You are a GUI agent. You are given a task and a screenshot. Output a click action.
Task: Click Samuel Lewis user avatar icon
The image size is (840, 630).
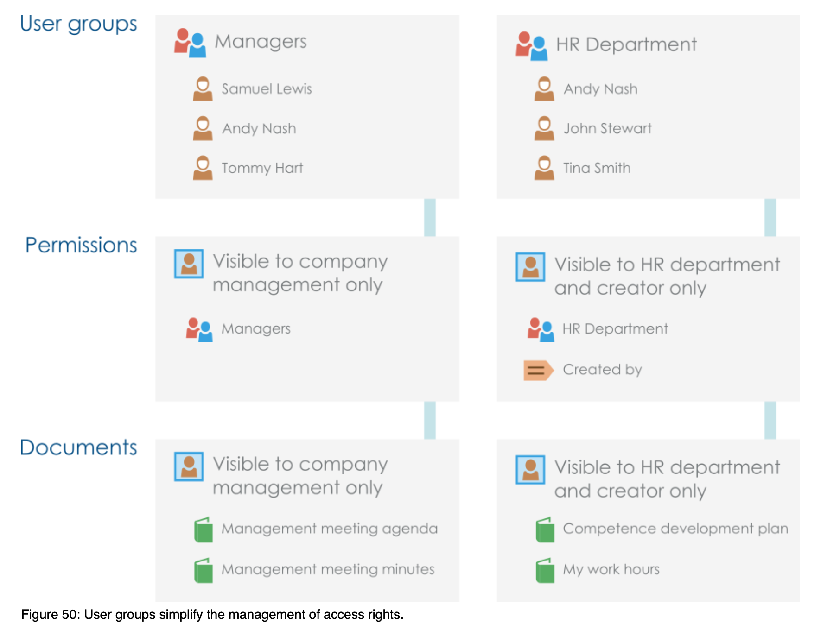click(203, 89)
